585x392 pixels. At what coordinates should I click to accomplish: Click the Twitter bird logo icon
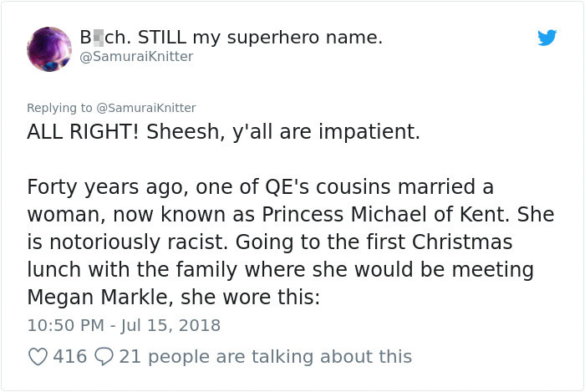[546, 38]
